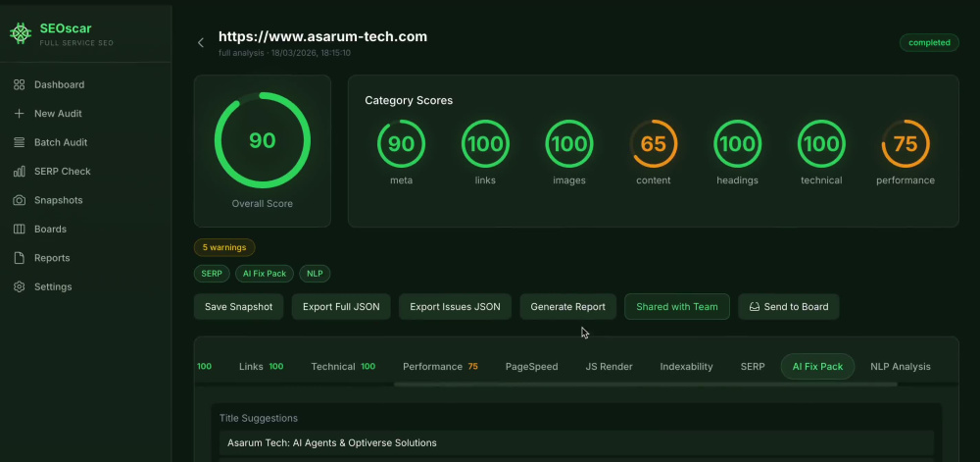Screen dimensions: 980x462
Task: Click the Boards columns icon
Action: (20, 229)
